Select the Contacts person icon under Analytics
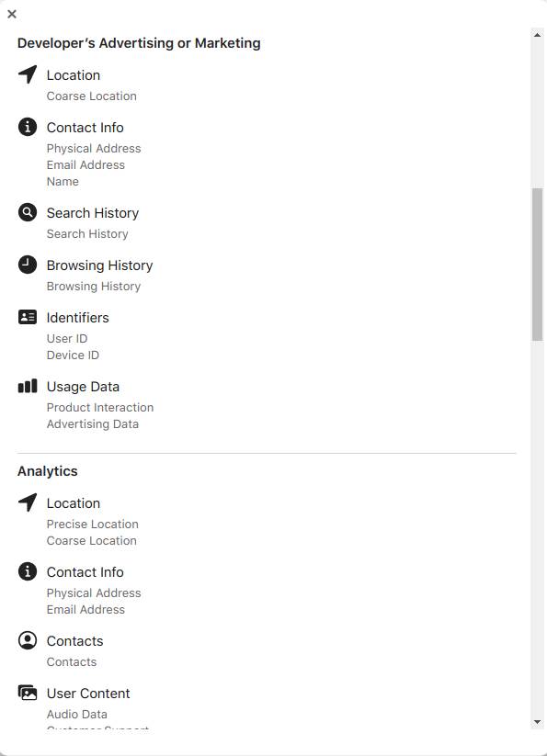Screen dimensions: 547x756 [27, 640]
